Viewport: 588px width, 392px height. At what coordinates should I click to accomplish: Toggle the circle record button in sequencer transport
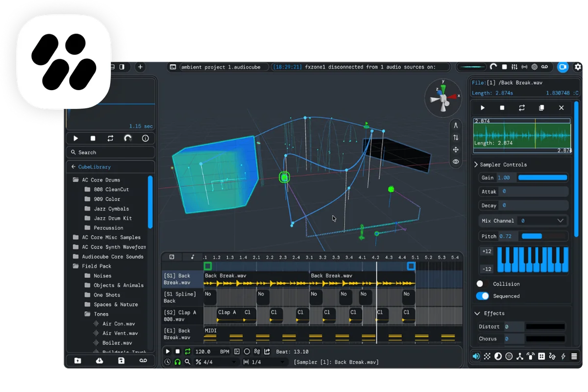click(x=247, y=351)
